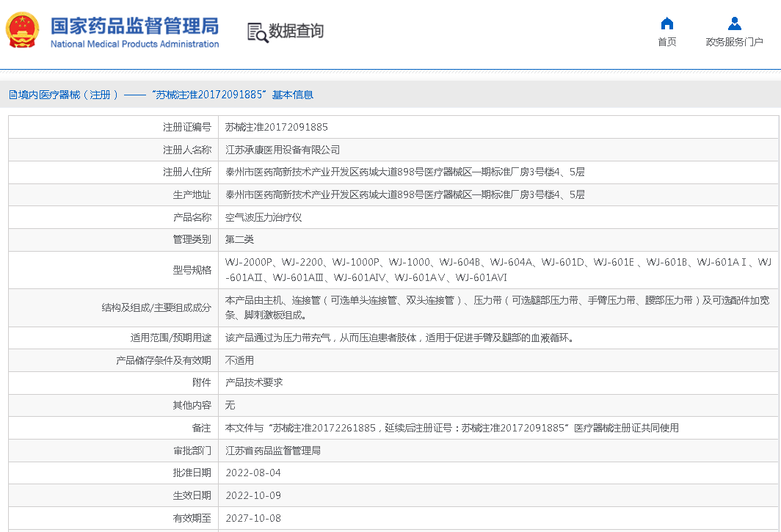Click the 首页 home icon
Screen dimensions: 781x532
click(667, 23)
